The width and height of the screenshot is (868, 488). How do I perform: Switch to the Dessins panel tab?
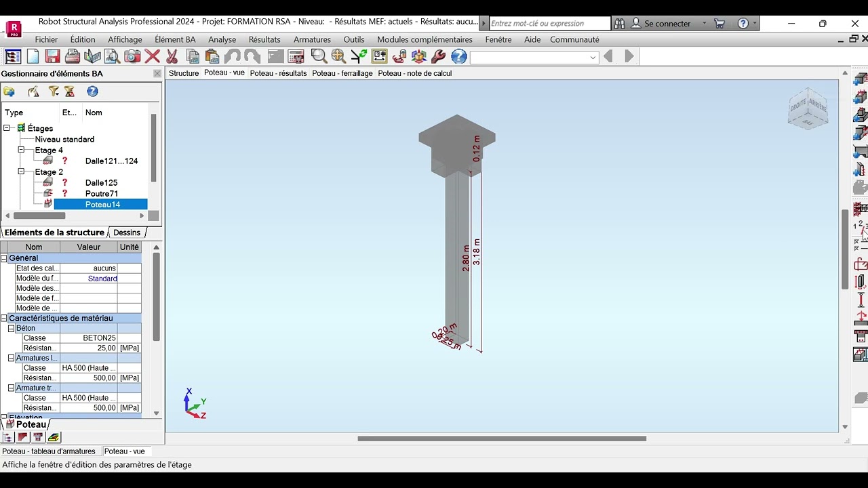(x=127, y=232)
